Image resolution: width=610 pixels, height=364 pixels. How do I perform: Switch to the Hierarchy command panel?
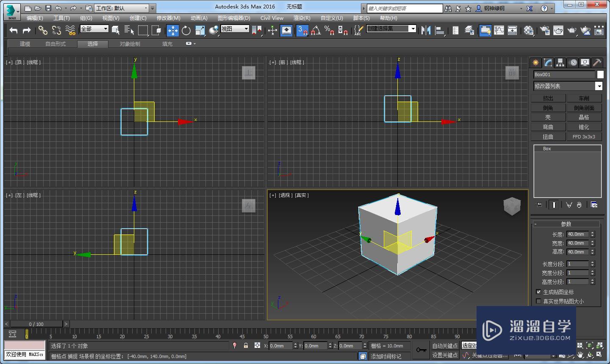[560, 63]
